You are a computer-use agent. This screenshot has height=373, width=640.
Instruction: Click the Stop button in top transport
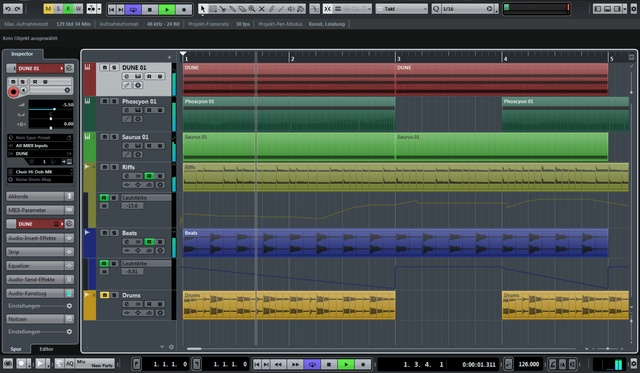point(150,9)
